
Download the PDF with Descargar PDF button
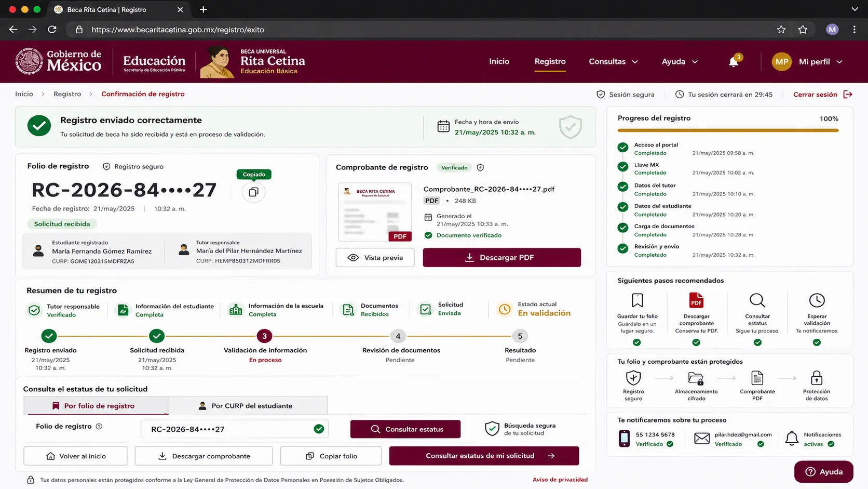501,257
